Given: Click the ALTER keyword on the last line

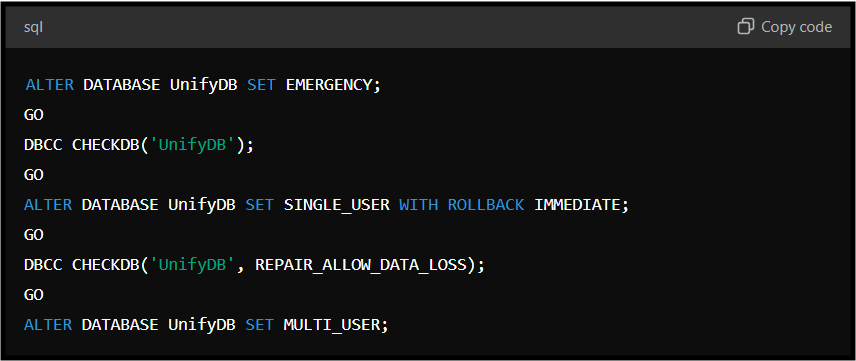Looking at the screenshot, I should click(48, 325).
